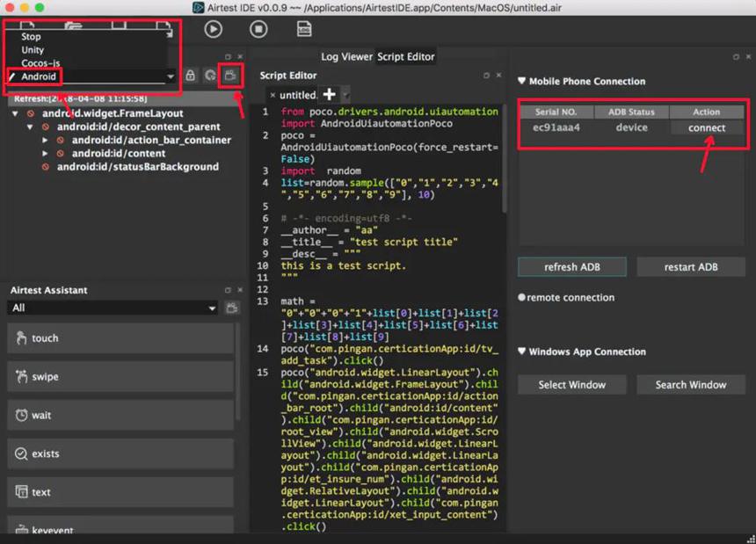Screen dimensions: 756x544
Task: Click the lock icon beside Poco dropdown
Action: (x=191, y=76)
